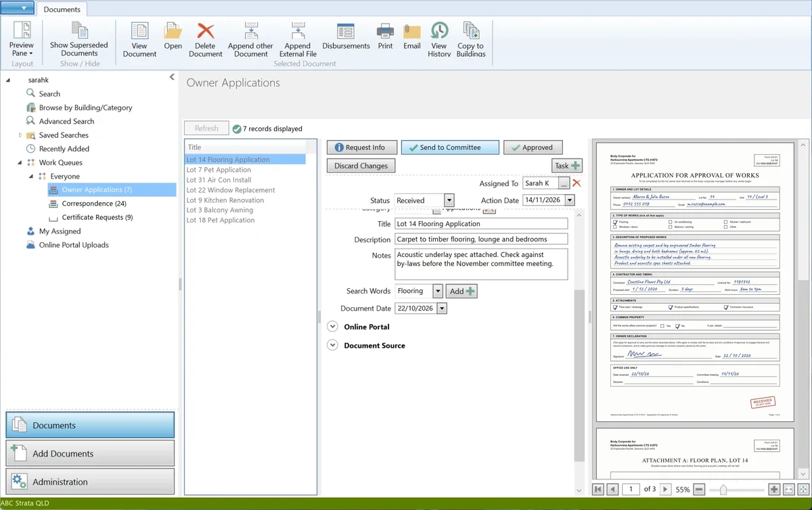Zoom out the preview with minus button

700,489
